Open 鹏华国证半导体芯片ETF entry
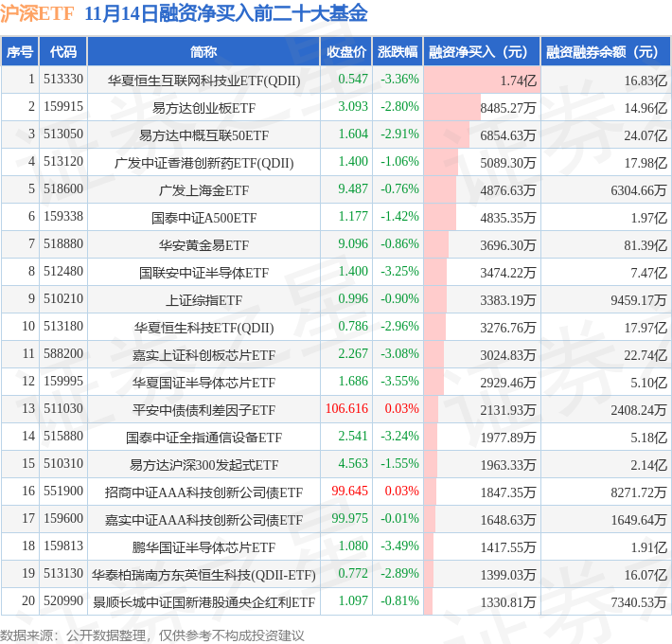672x644 pixels. pos(203,547)
